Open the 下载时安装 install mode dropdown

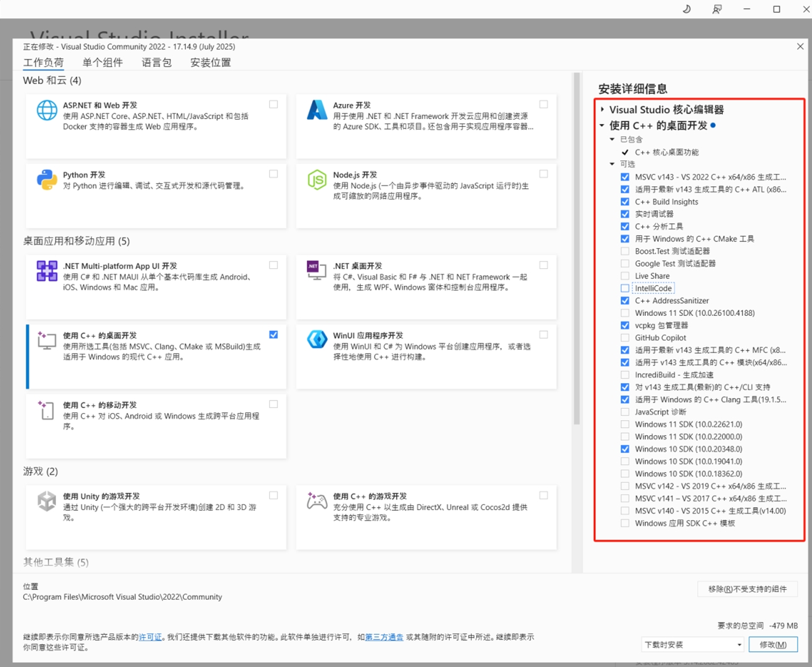[x=692, y=644]
